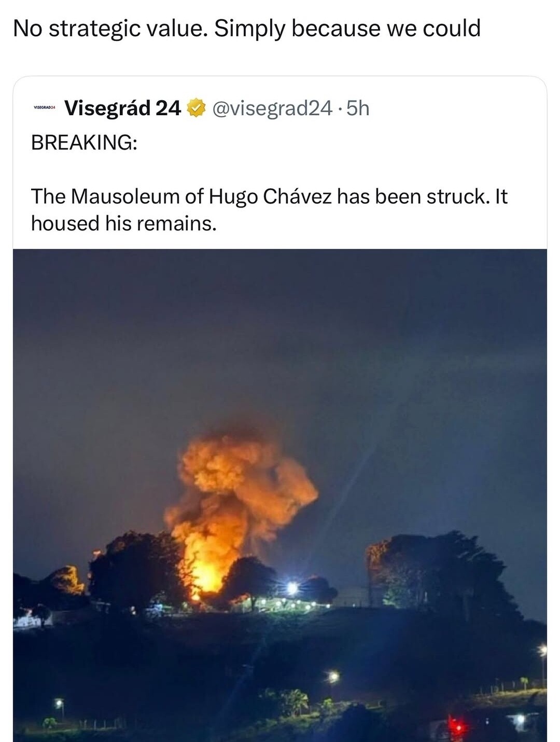
Task: Open the Visegrád 24 profile via its name
Action: click(123, 107)
